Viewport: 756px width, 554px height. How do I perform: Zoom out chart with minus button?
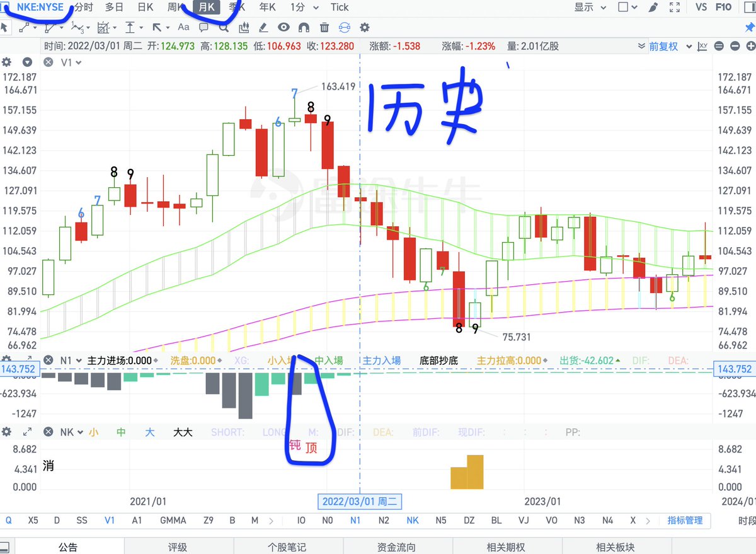pos(735,46)
